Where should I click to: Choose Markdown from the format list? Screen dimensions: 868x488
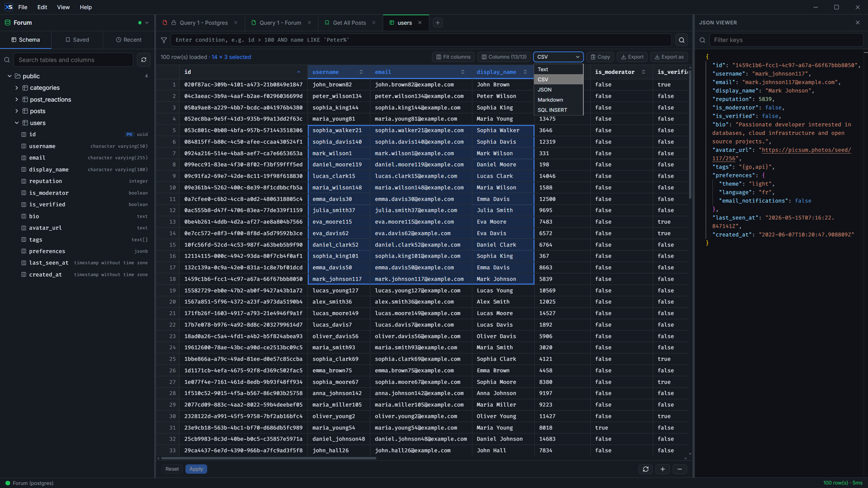click(x=558, y=100)
